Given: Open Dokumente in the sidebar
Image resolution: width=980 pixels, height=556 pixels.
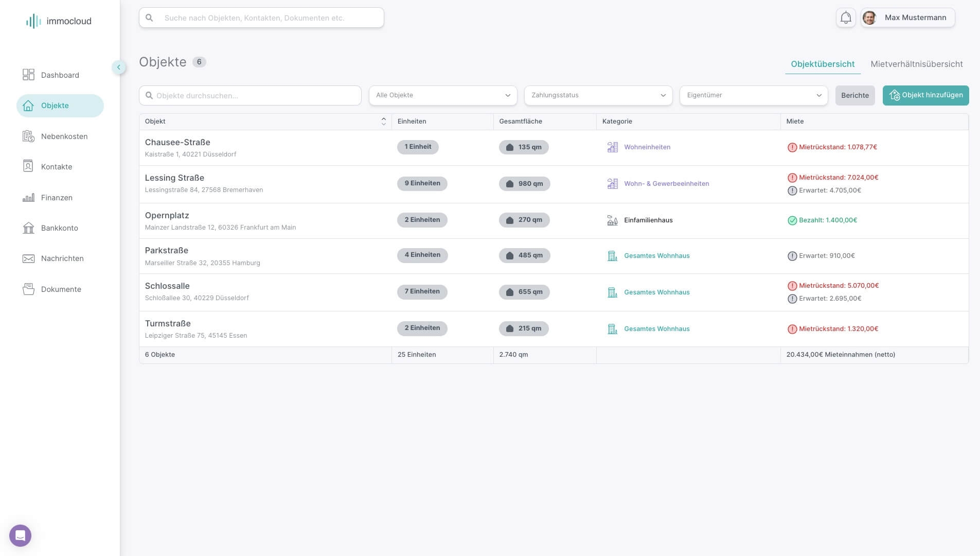Looking at the screenshot, I should [x=61, y=289].
